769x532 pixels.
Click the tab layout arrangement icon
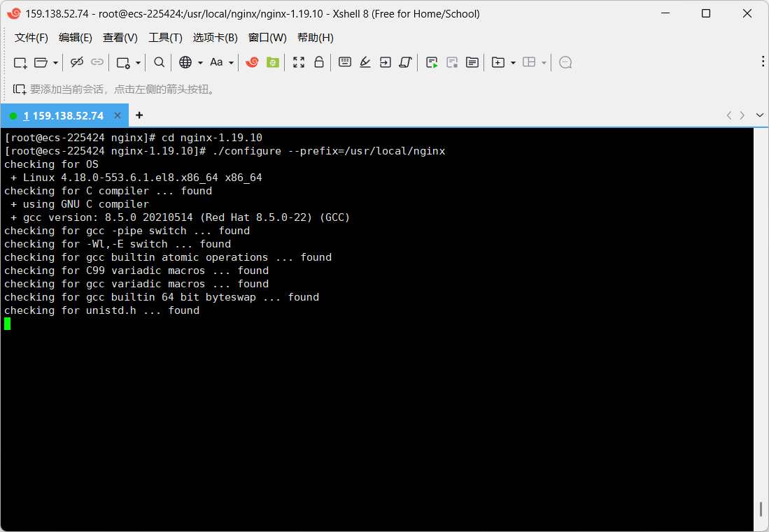pyautogui.click(x=529, y=62)
